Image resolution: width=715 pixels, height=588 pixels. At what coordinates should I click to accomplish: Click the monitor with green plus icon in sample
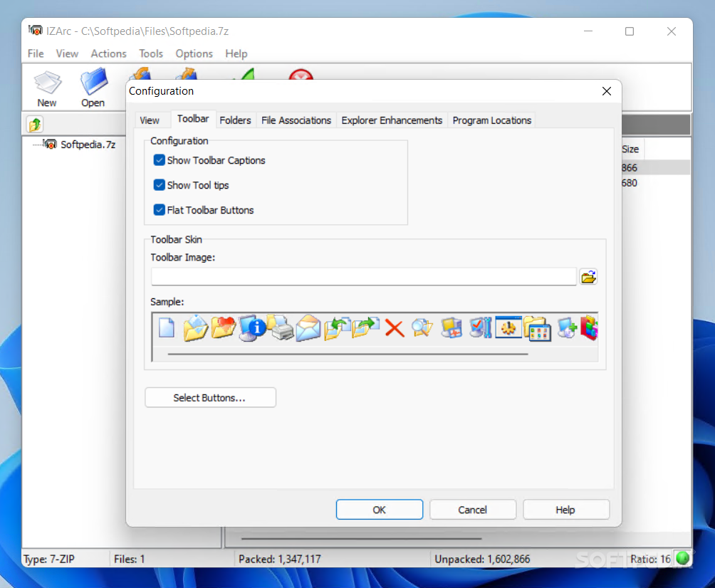(567, 327)
